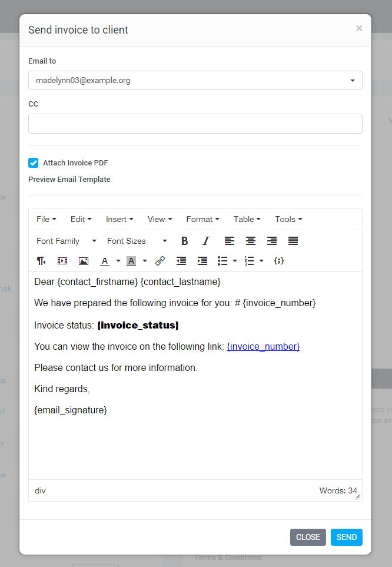Open the Table menu
This screenshot has height=567, width=392.
[x=247, y=219]
